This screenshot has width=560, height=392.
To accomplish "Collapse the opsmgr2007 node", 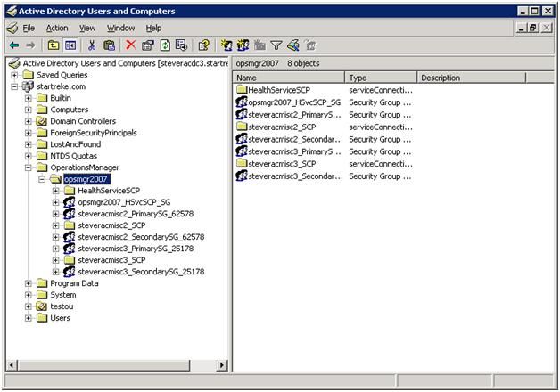I will coord(42,179).
